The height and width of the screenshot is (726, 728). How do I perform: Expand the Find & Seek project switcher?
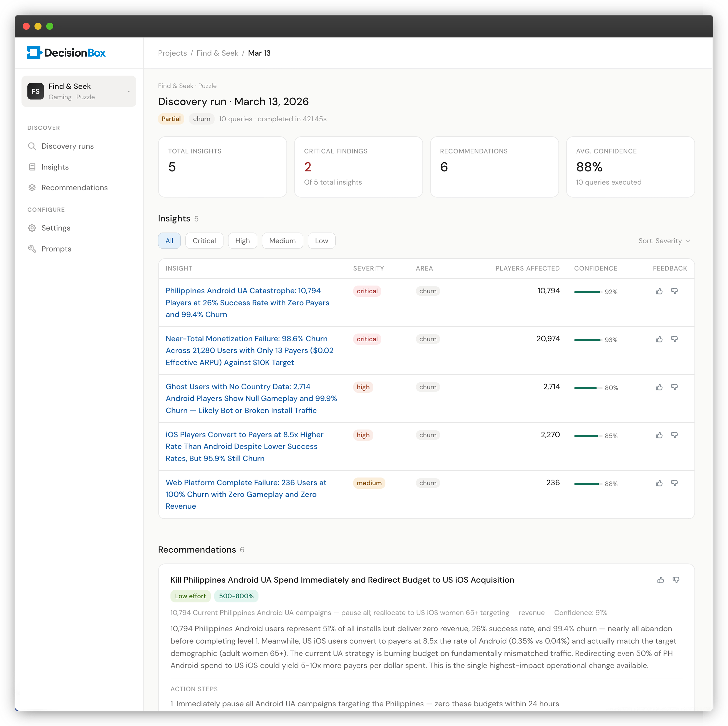pos(79,91)
